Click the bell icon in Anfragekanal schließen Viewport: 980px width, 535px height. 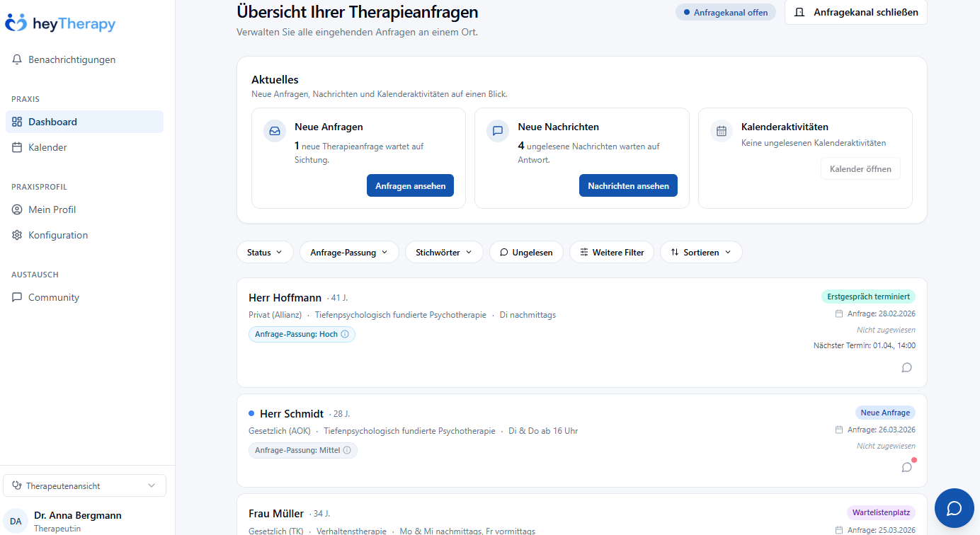click(799, 12)
